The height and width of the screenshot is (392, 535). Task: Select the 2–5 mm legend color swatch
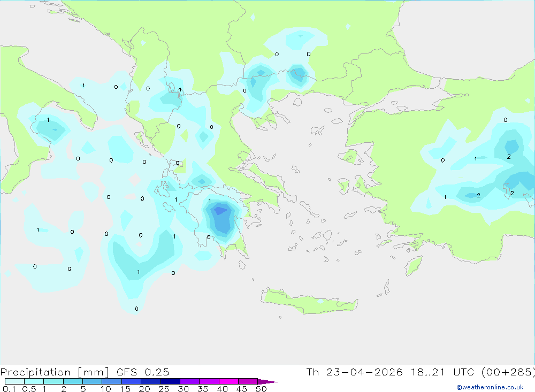73,381
